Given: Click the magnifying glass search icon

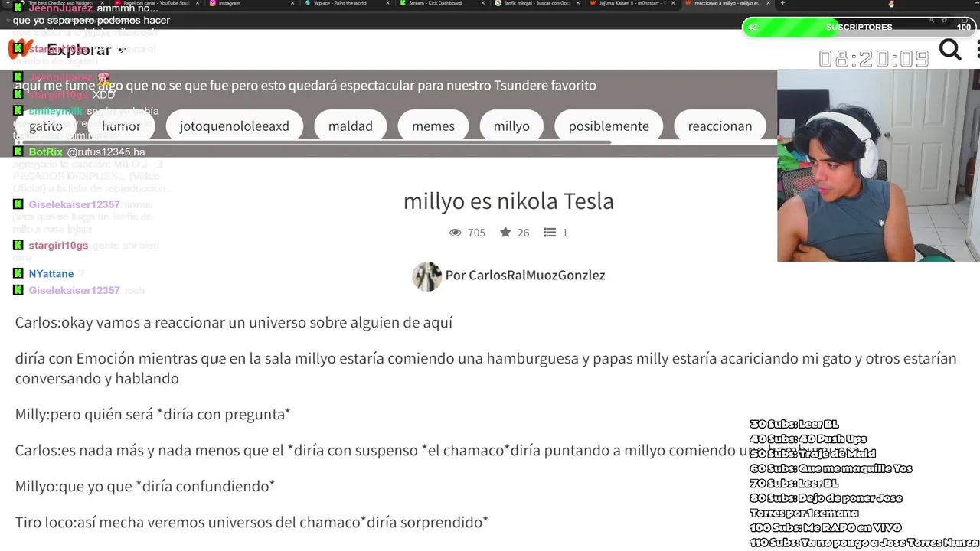Looking at the screenshot, I should tap(950, 50).
